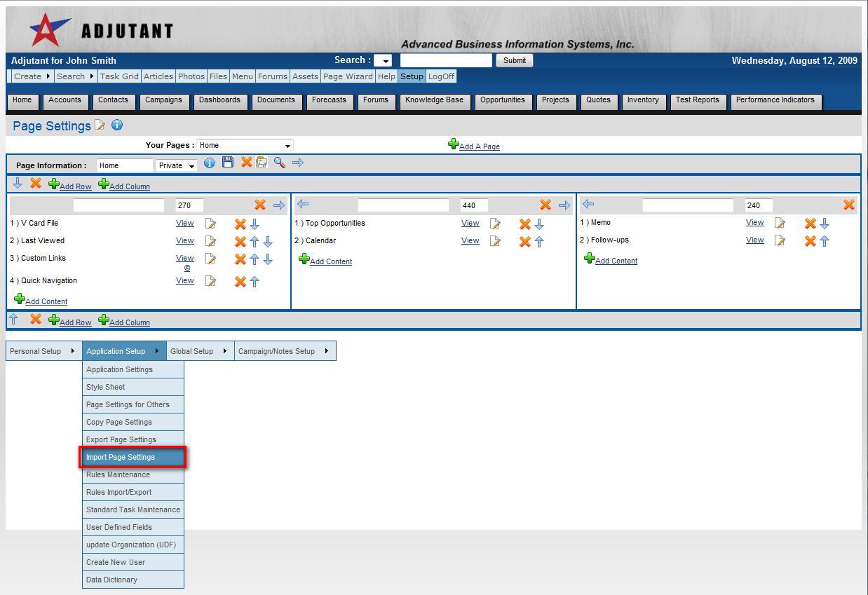Open the Search type dropdown
Image resolution: width=868 pixels, height=595 pixels.
(383, 61)
